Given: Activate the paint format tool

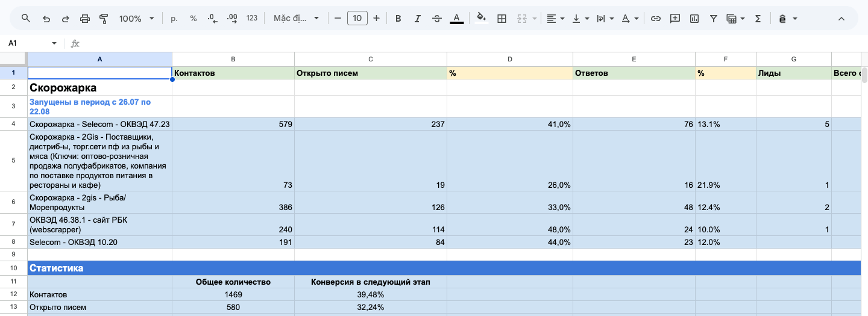Looking at the screenshot, I should 104,19.
